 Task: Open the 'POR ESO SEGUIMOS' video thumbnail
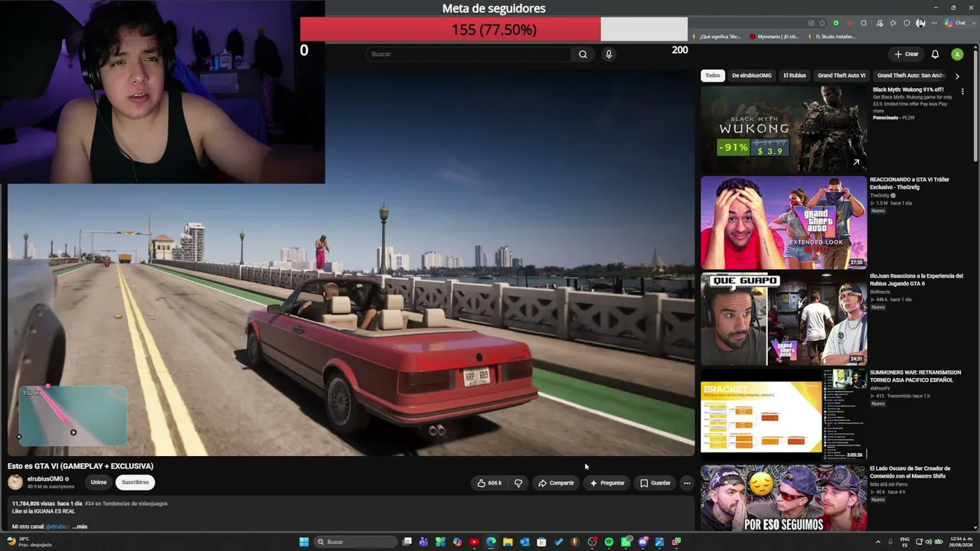pos(783,498)
